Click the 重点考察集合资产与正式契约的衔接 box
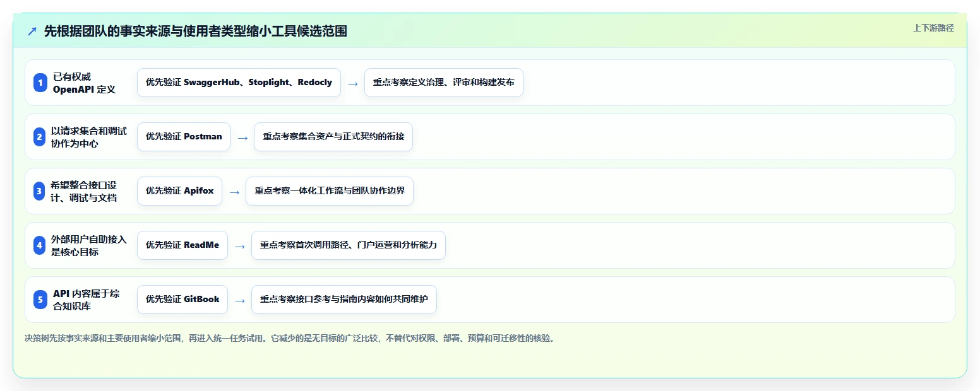980x391 pixels. 333,137
